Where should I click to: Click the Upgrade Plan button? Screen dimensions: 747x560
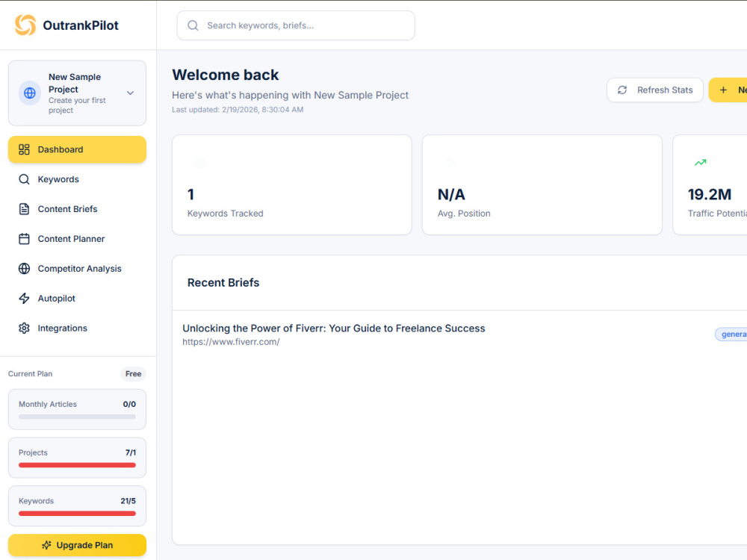click(77, 545)
